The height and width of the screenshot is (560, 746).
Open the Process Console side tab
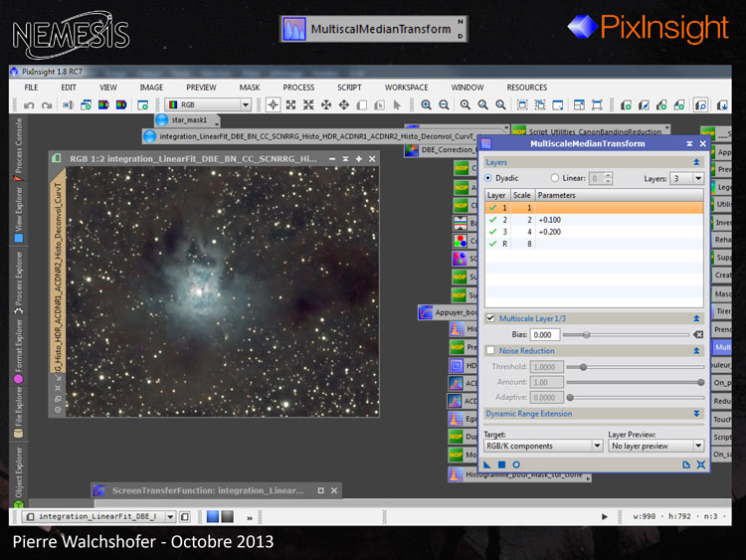(19, 148)
